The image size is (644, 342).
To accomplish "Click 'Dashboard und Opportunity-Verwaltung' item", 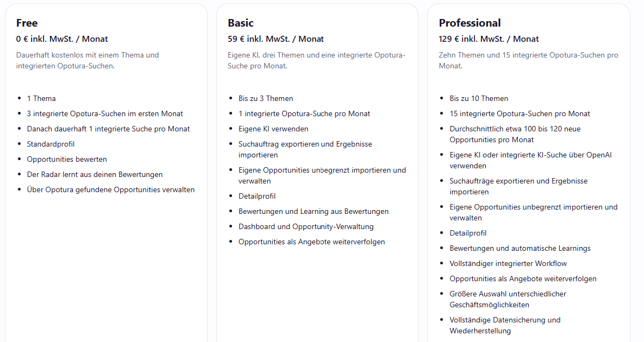I will pyautogui.click(x=306, y=226).
